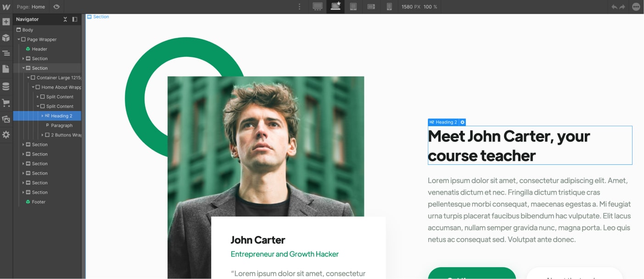Switch to the tablet breakpoint
The image size is (644, 279).
(x=353, y=7)
